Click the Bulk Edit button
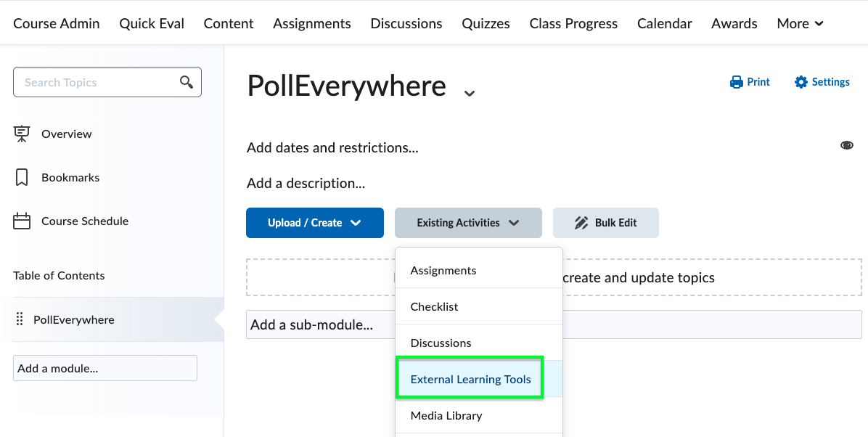Viewport: 868px width, 437px height. tap(605, 223)
